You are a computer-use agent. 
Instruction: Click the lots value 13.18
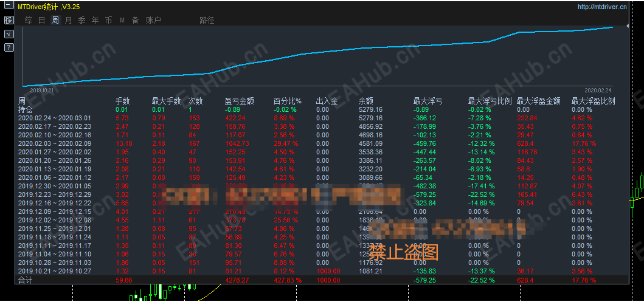click(123, 143)
